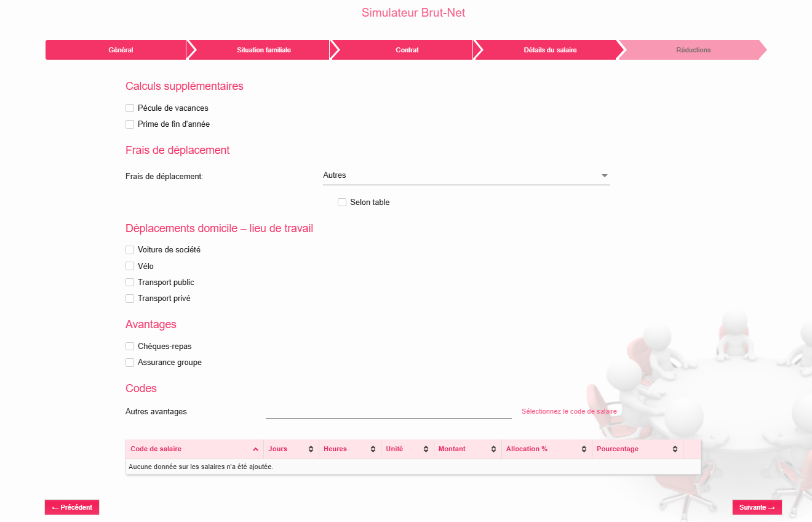Click the Allocation % sort icon
The width and height of the screenshot is (812, 522).
584,449
